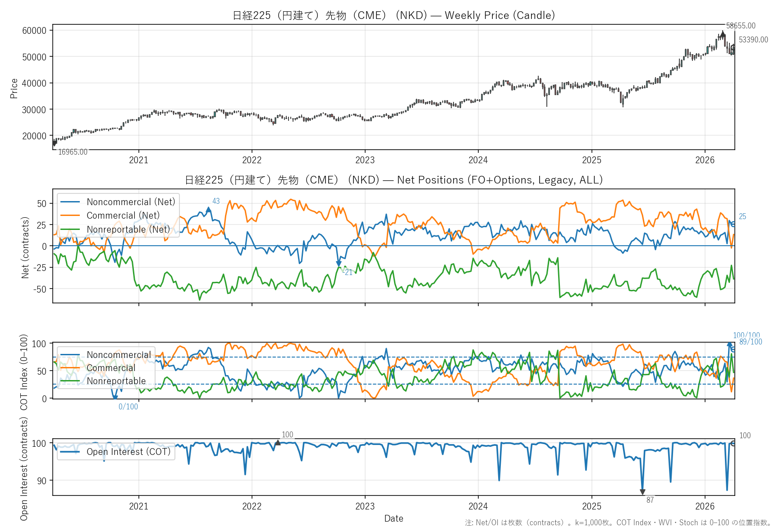Toggle Noncommercial (Net) legend entry in Net Positions
Viewport: 779px width, 532px height.
130,202
